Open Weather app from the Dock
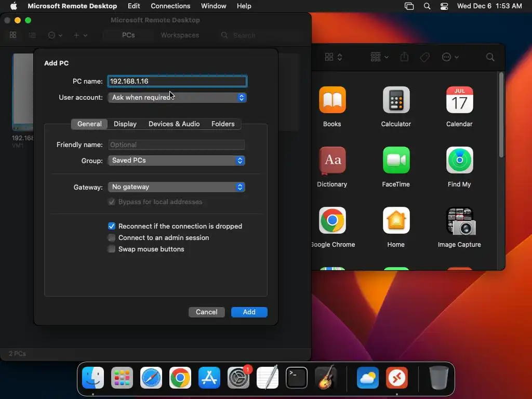This screenshot has height=399, width=532. click(x=368, y=378)
